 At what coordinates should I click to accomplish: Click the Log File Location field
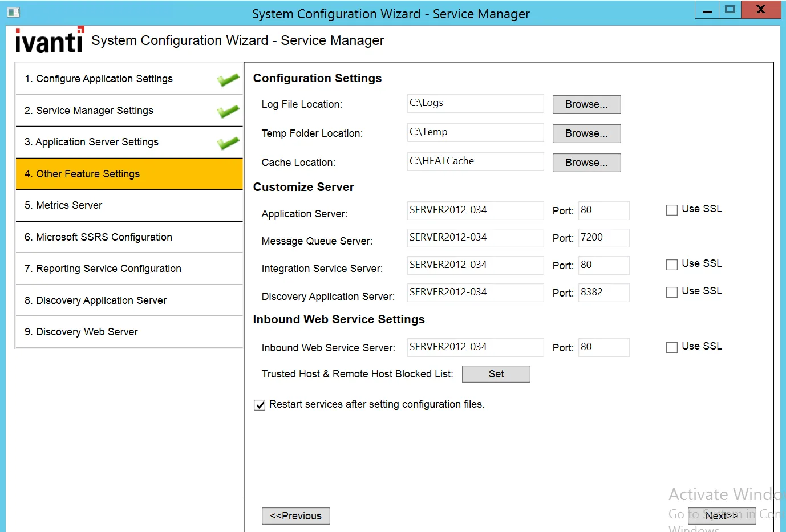[475, 104]
